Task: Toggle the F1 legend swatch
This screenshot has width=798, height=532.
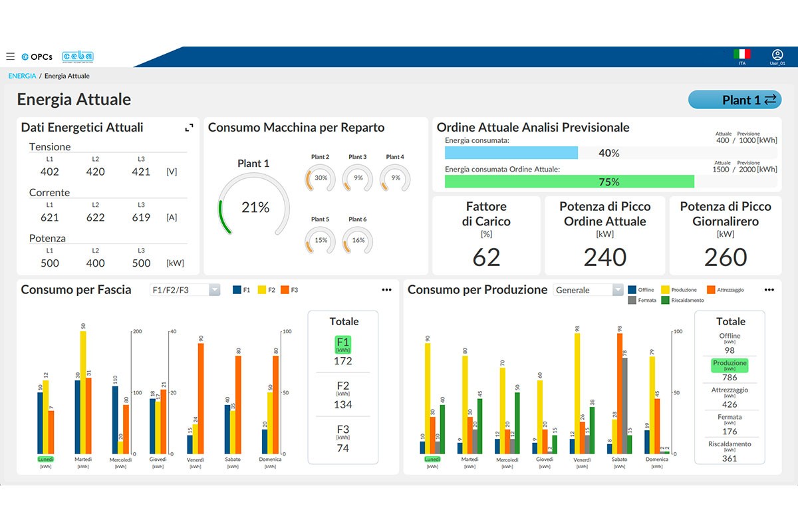Action: tap(237, 290)
